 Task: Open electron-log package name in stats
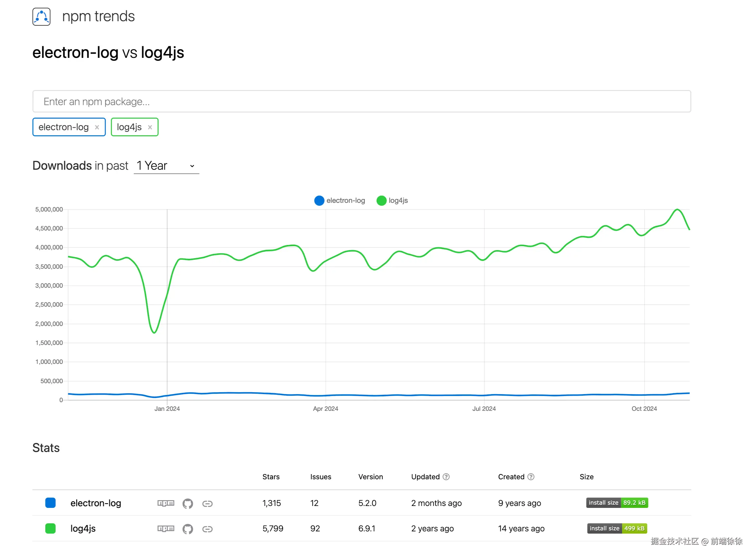[x=96, y=503]
